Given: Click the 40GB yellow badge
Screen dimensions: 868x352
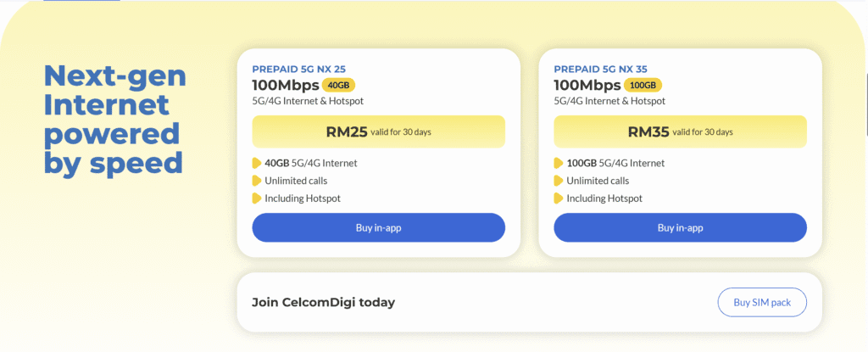Looking at the screenshot, I should tap(337, 85).
